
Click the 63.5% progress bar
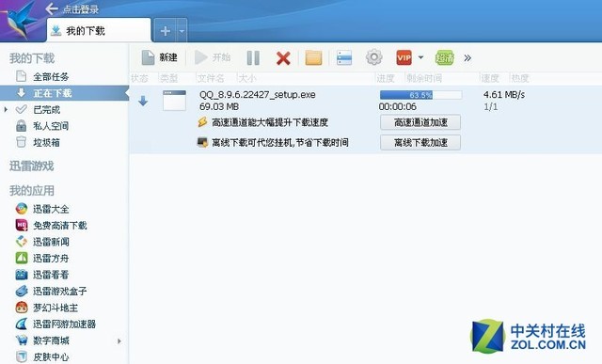pos(420,95)
